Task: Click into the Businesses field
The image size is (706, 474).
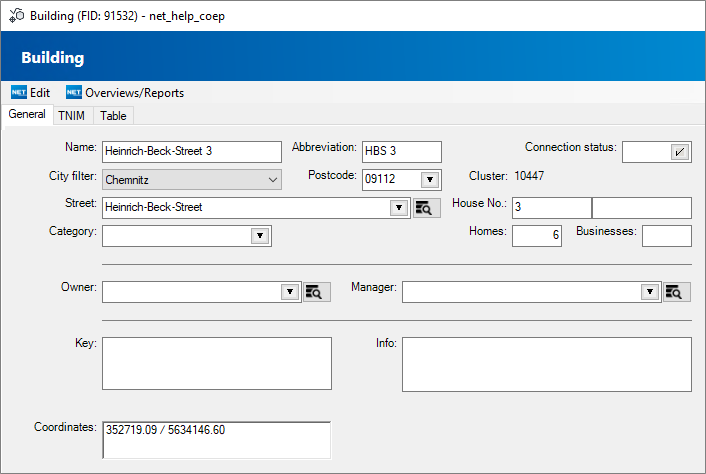Action: pos(667,236)
